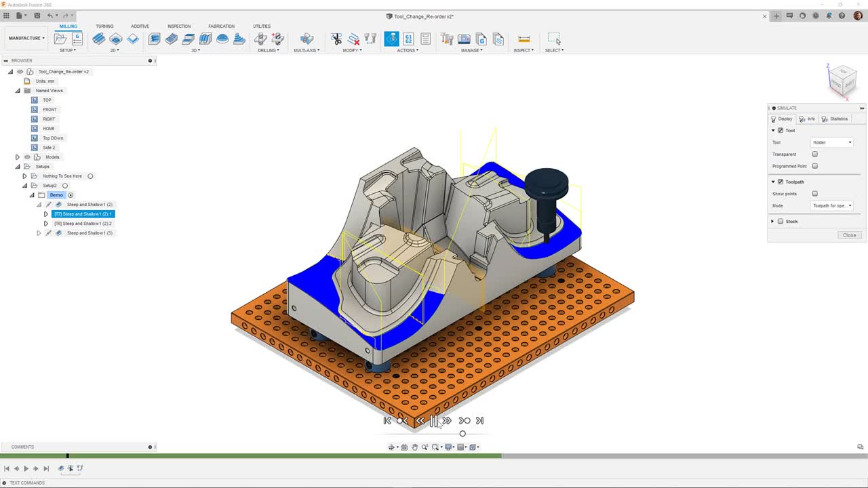This screenshot has width=868, height=488.
Task: Click the green simulation progress bar
Action: [x=251, y=456]
